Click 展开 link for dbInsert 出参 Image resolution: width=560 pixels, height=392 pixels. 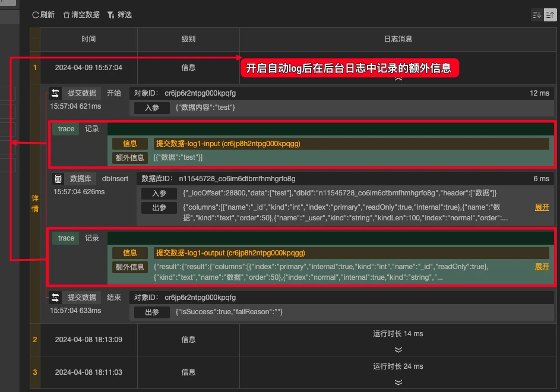[542, 207]
